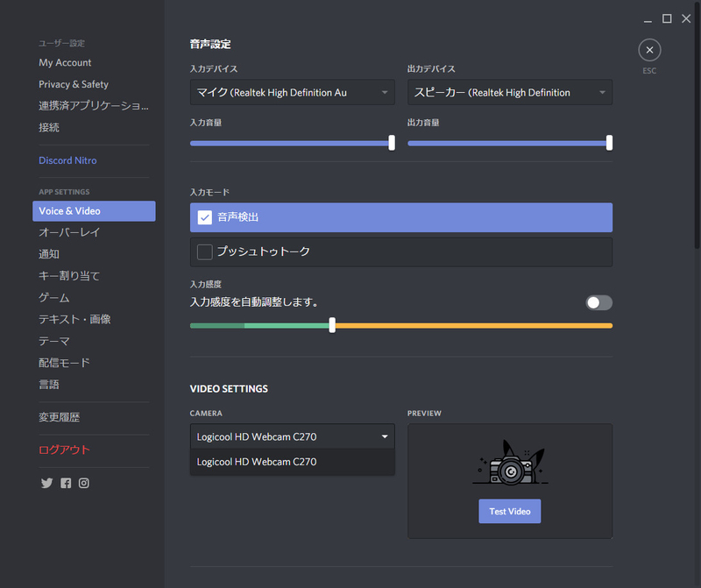The image size is (701, 588).
Task: Choose Logicool HD Webcam C270 from list
Action: tap(293, 462)
